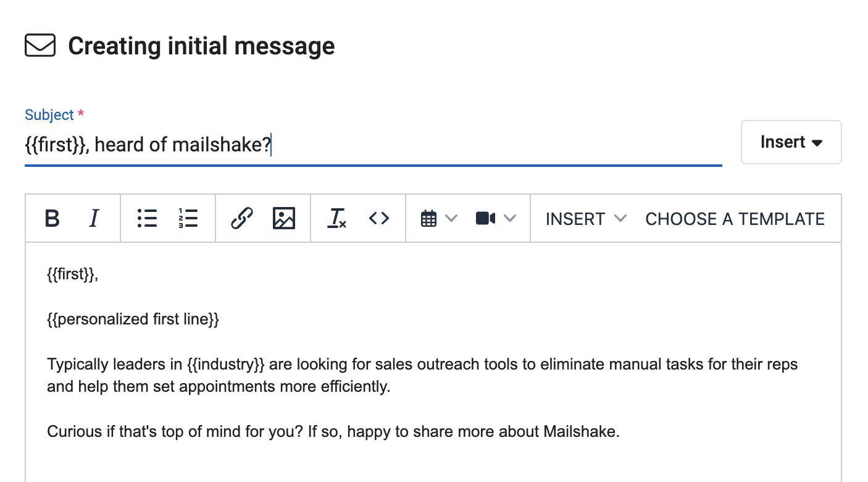Apply italic formatting to the message text
Viewport: 868px width, 482px height.
tap(94, 218)
